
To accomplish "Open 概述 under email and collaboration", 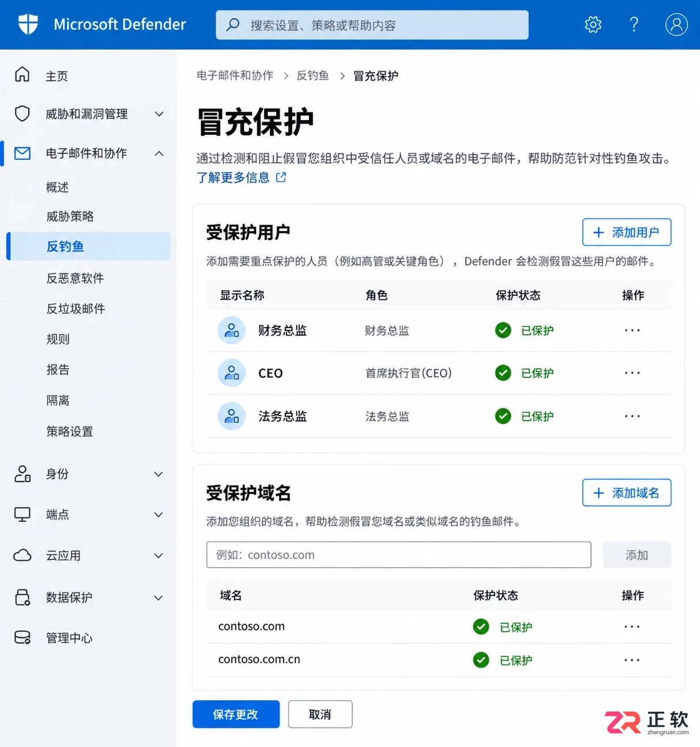I will point(57,187).
